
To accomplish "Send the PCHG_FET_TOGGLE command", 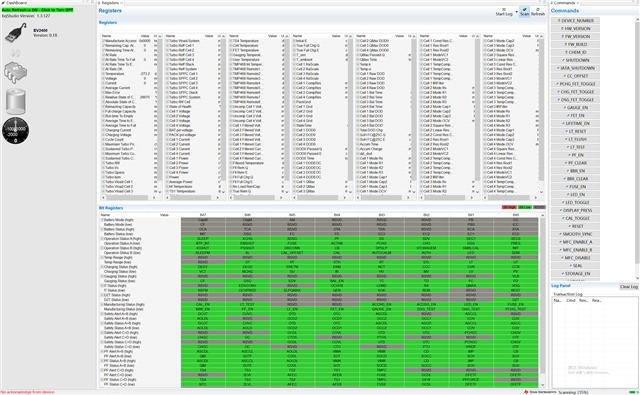I will [x=575, y=84].
